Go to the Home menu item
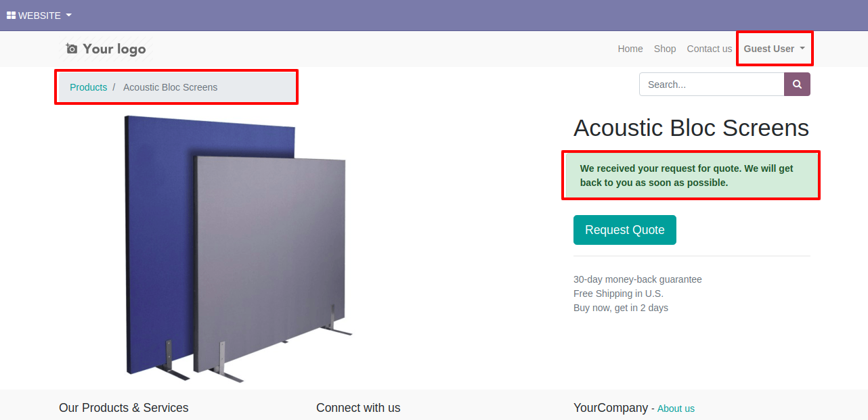Viewport: 868px width, 420px height. [x=630, y=49]
